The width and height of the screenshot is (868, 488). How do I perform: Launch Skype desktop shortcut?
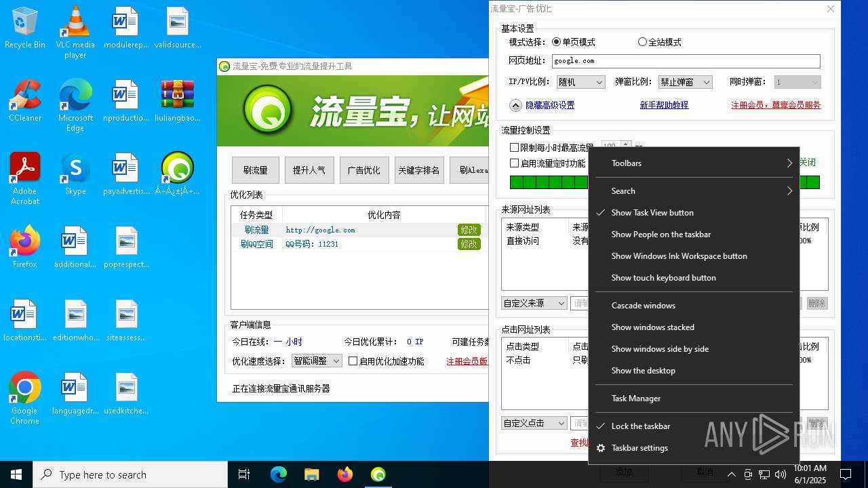(x=75, y=174)
